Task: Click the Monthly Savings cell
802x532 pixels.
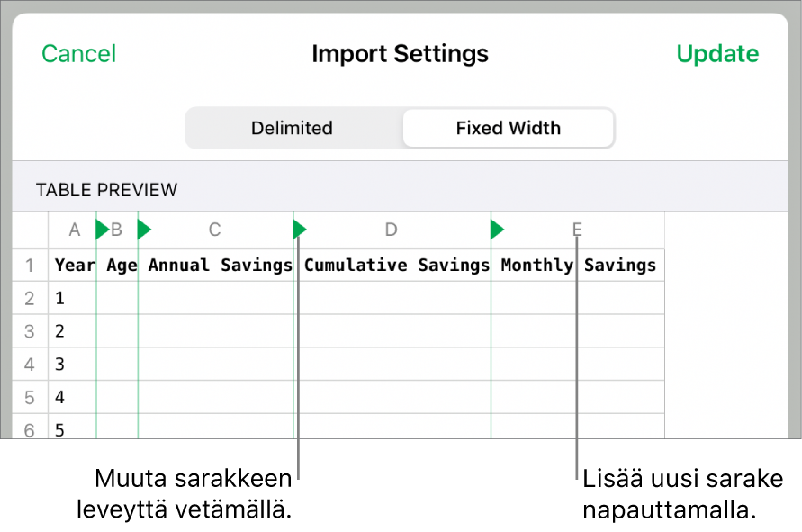Action: [578, 266]
